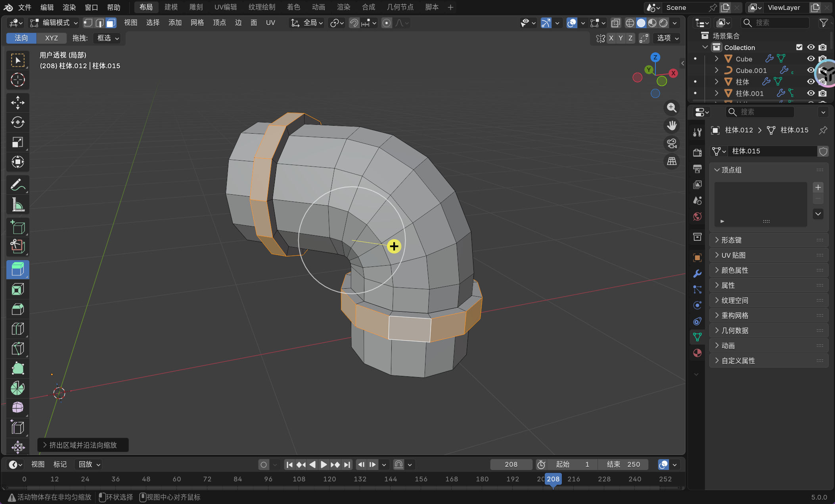
Task: Select the Move tool in toolbar
Action: [17, 103]
